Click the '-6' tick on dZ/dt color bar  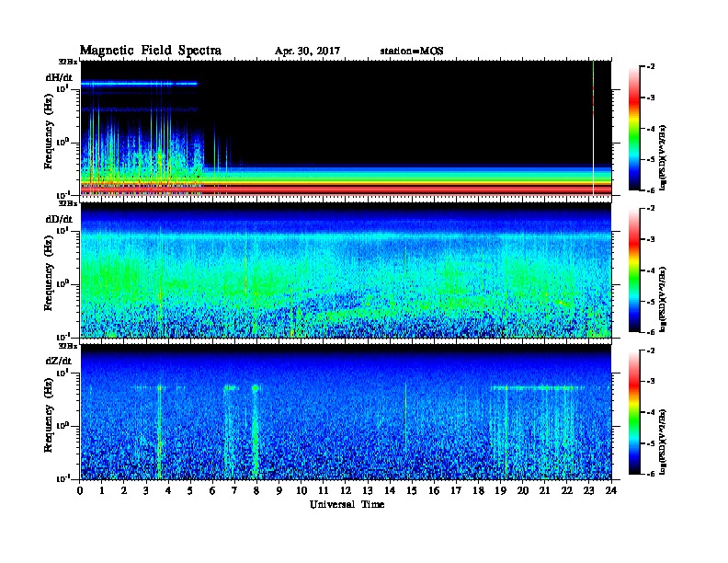pyautogui.click(x=651, y=474)
